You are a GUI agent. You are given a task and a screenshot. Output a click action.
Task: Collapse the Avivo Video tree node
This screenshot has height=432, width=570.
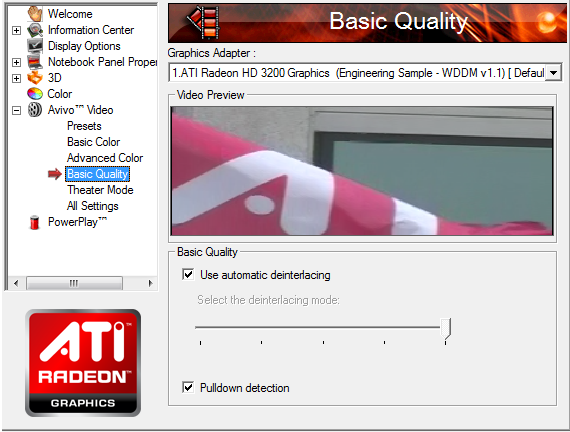[16, 110]
